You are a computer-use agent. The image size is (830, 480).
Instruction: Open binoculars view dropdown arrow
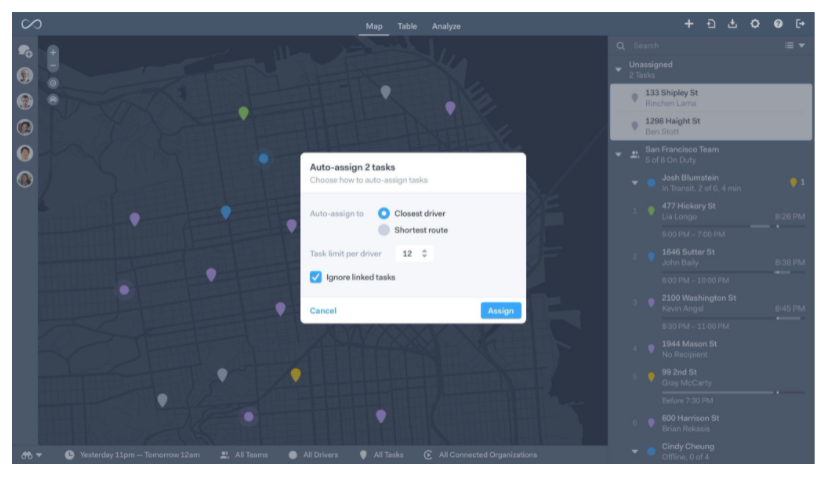39,455
